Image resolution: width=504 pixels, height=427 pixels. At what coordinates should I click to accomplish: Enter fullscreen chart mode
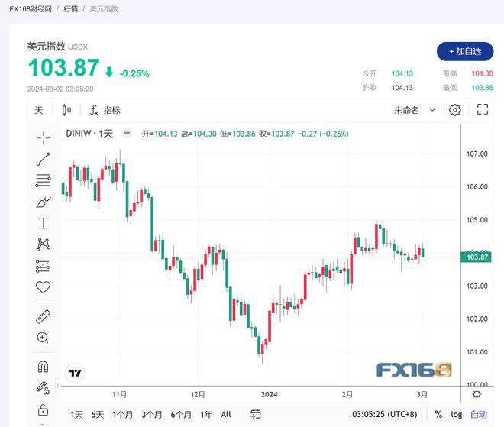[x=483, y=110]
